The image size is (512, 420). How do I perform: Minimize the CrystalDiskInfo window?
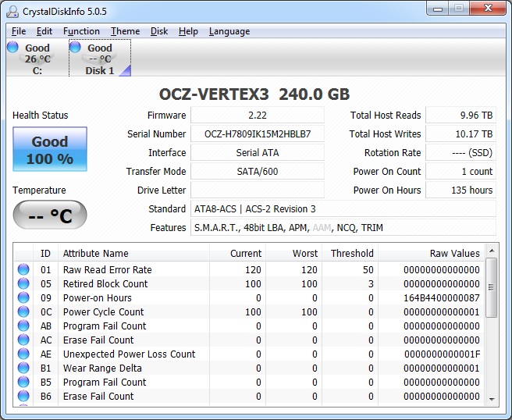tap(438, 9)
